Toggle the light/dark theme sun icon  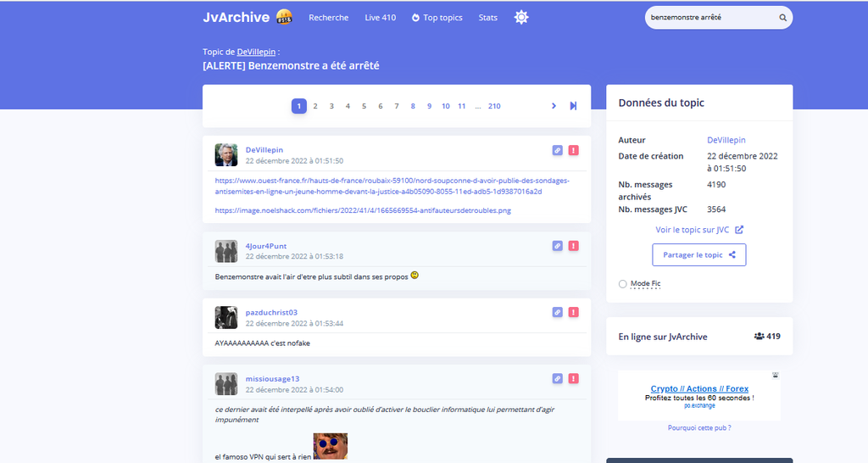tap(521, 18)
